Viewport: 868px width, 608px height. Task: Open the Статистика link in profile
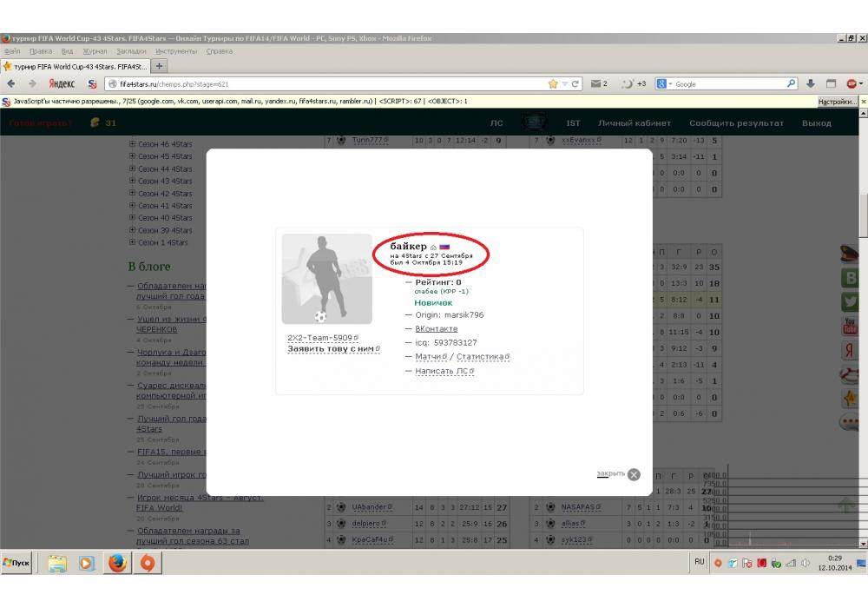click(x=482, y=357)
